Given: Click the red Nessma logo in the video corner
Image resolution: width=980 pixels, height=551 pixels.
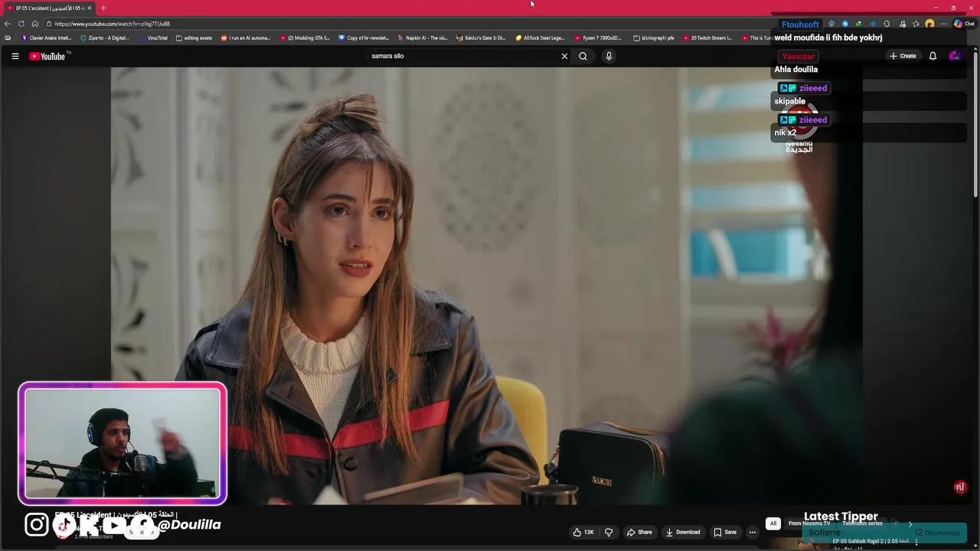Looking at the screenshot, I should point(959,487).
